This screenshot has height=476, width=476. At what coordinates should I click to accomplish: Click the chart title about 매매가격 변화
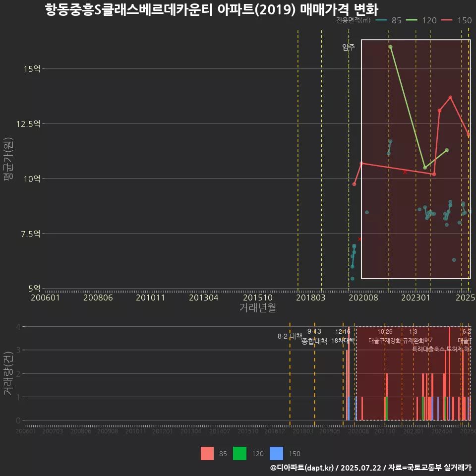point(212,10)
